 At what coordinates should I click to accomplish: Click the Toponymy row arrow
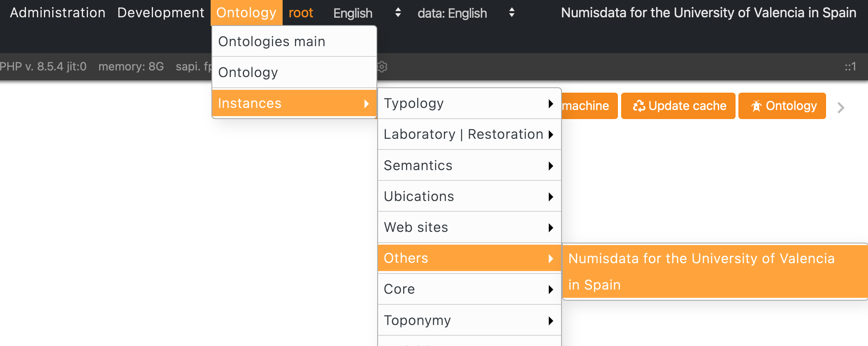tap(551, 321)
